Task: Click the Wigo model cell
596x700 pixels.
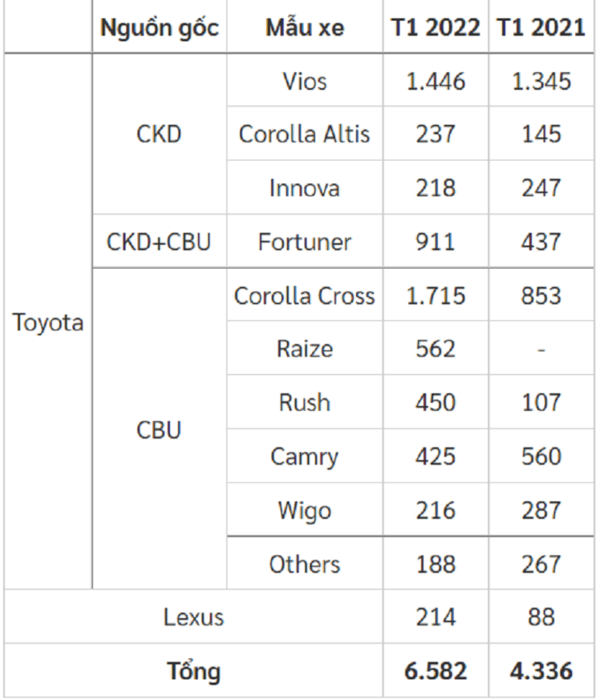Action: [x=305, y=510]
